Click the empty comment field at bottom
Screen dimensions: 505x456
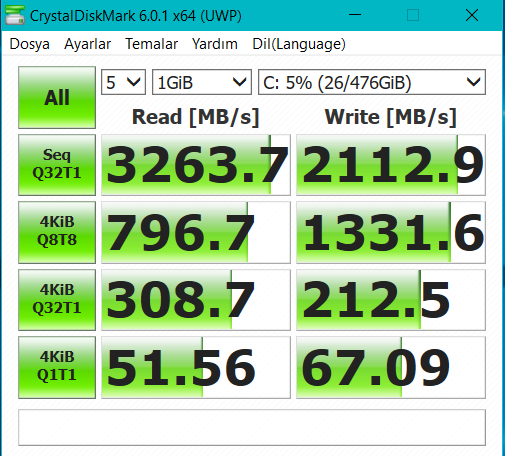[252, 427]
